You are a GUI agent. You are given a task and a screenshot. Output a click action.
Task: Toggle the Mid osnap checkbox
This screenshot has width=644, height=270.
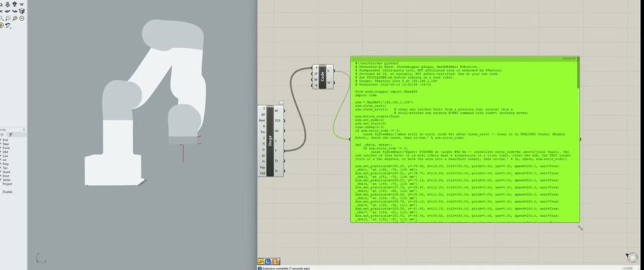click(x=1, y=152)
